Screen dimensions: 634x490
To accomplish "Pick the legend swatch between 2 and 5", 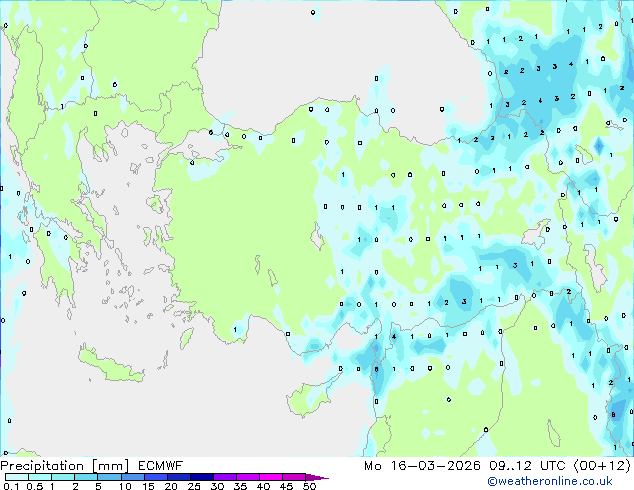I will (x=86, y=477).
